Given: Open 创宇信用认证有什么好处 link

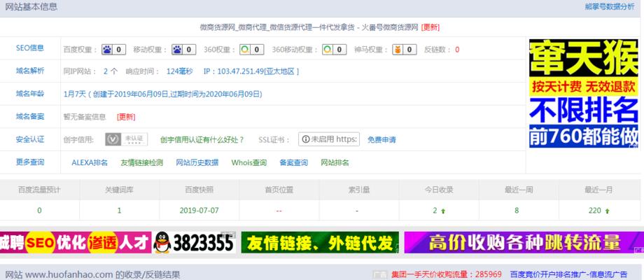Looking at the screenshot, I should tap(202, 139).
